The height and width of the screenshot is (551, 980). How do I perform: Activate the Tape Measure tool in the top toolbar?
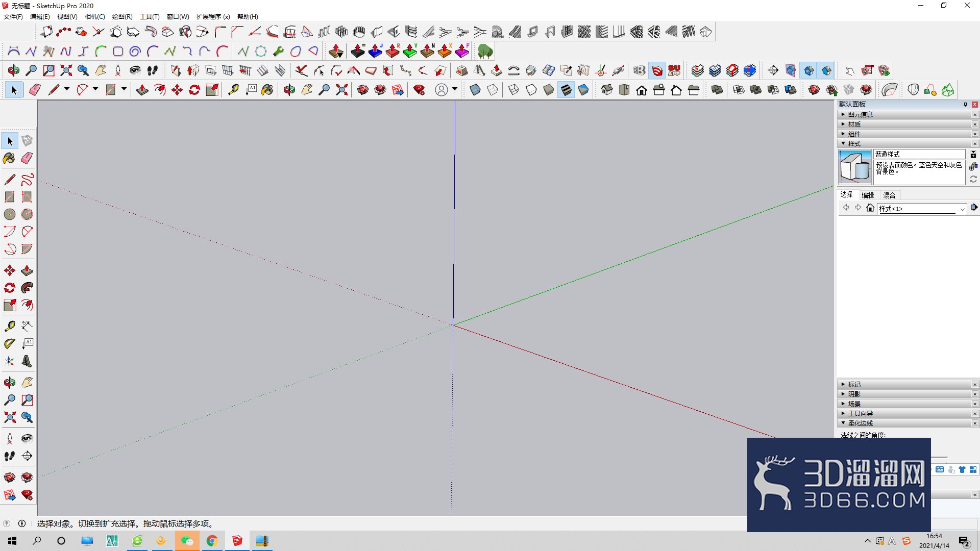[x=233, y=90]
